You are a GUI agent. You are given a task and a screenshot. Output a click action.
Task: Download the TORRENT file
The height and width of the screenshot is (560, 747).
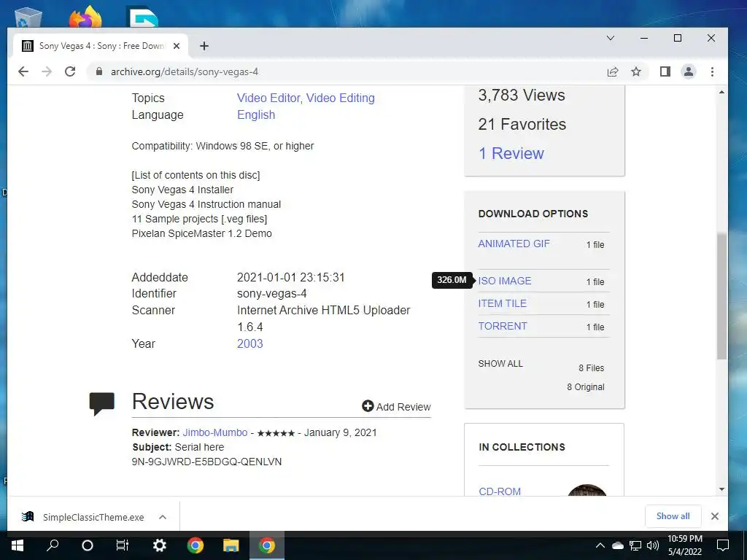click(503, 326)
